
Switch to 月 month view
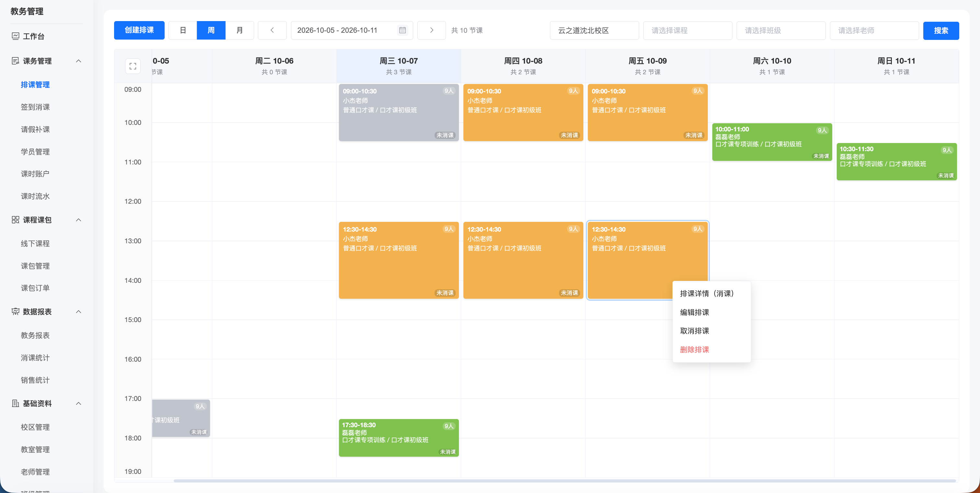pyautogui.click(x=240, y=30)
